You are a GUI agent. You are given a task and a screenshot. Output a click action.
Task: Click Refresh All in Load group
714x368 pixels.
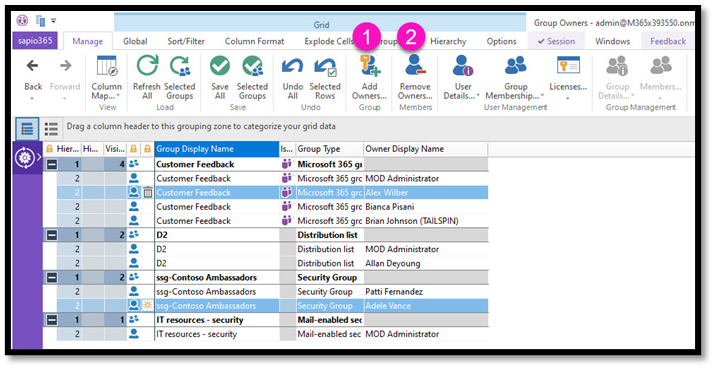(147, 77)
